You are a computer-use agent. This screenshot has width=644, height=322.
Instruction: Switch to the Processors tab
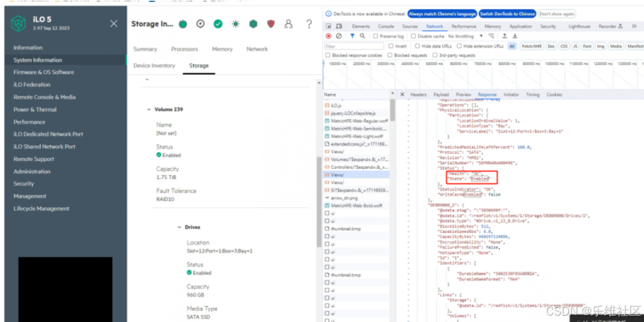184,49
